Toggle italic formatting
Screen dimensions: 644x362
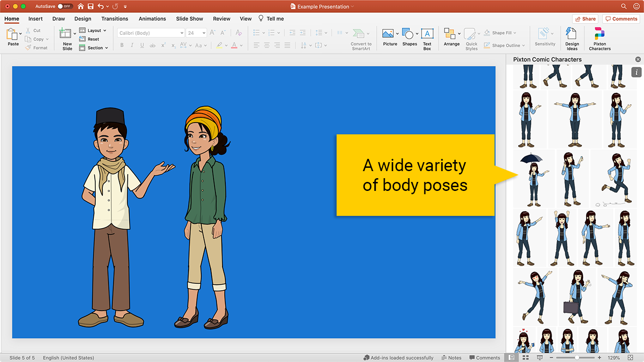click(x=132, y=45)
